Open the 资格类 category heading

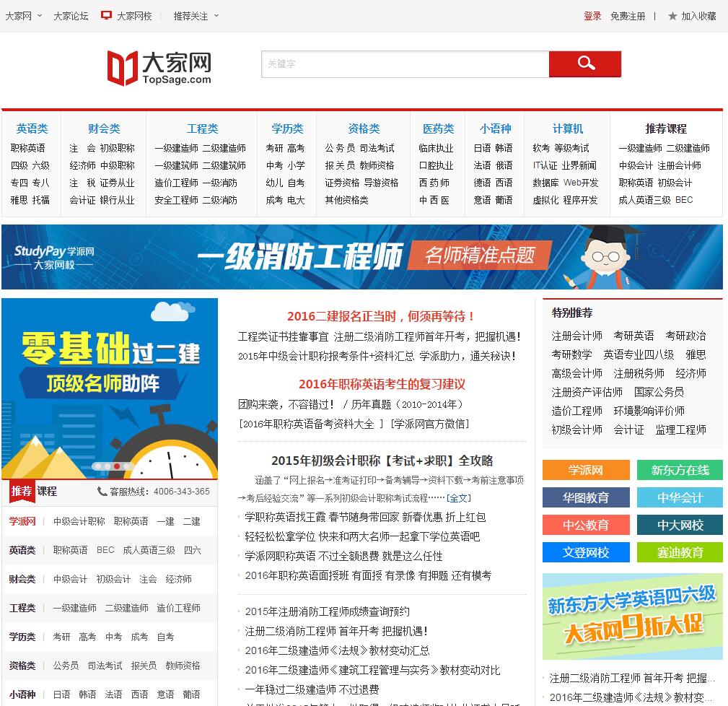click(x=364, y=128)
